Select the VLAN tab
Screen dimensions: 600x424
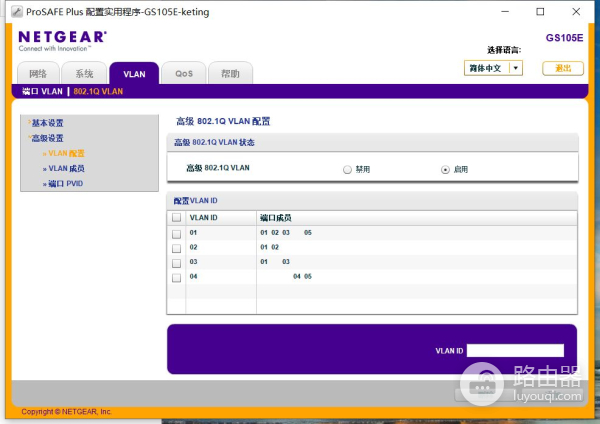point(134,74)
